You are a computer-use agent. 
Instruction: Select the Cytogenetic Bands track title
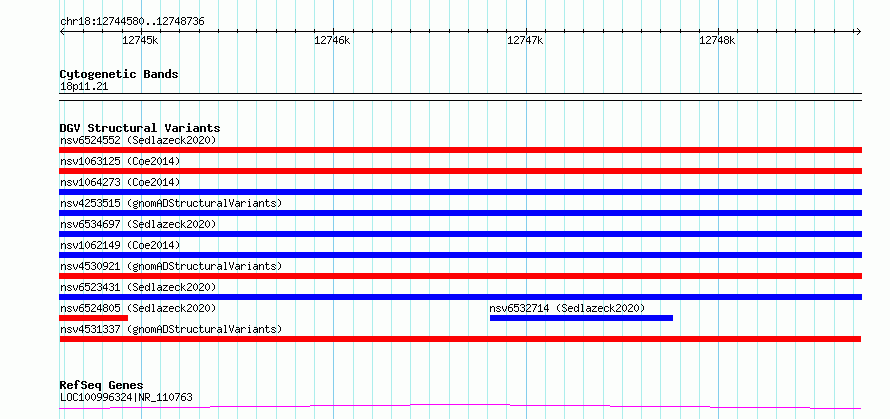click(119, 74)
